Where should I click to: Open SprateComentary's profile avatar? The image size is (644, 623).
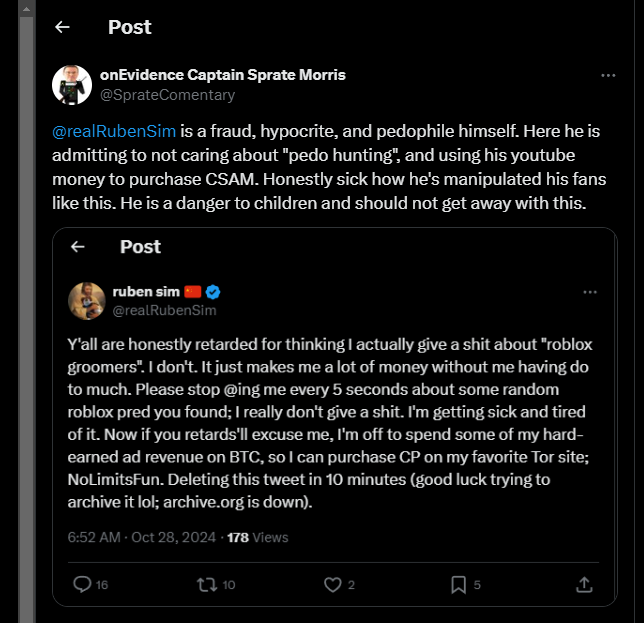(72, 85)
